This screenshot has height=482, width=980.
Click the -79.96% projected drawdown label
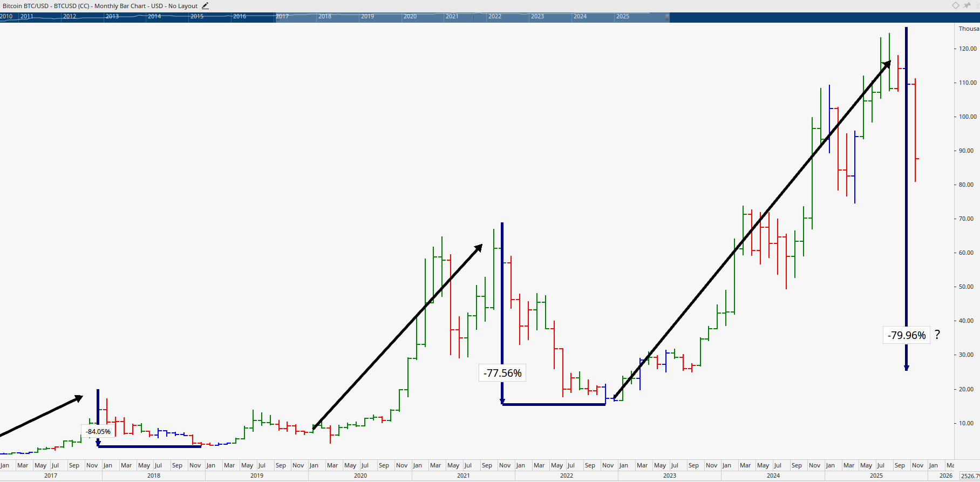pyautogui.click(x=907, y=335)
